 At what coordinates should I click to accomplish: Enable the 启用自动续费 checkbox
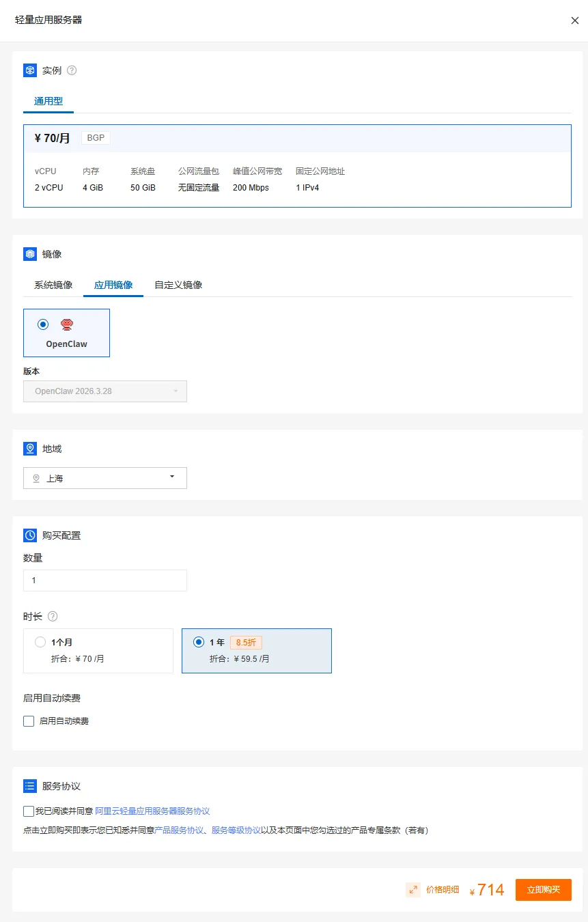pyautogui.click(x=29, y=721)
